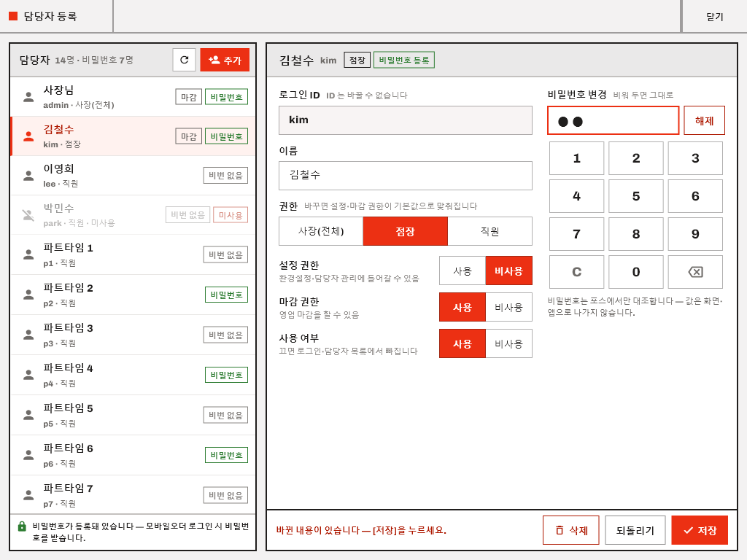This screenshot has width=747, height=560.
Task: Select 파트타임 7 in the staff list
Action: [x=133, y=495]
